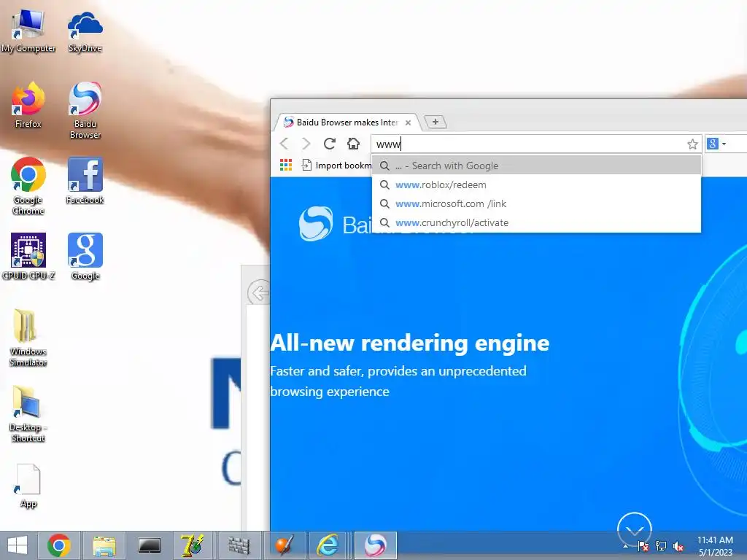This screenshot has width=747, height=560.
Task: Click All-new rendering engine heading
Action: tap(410, 343)
